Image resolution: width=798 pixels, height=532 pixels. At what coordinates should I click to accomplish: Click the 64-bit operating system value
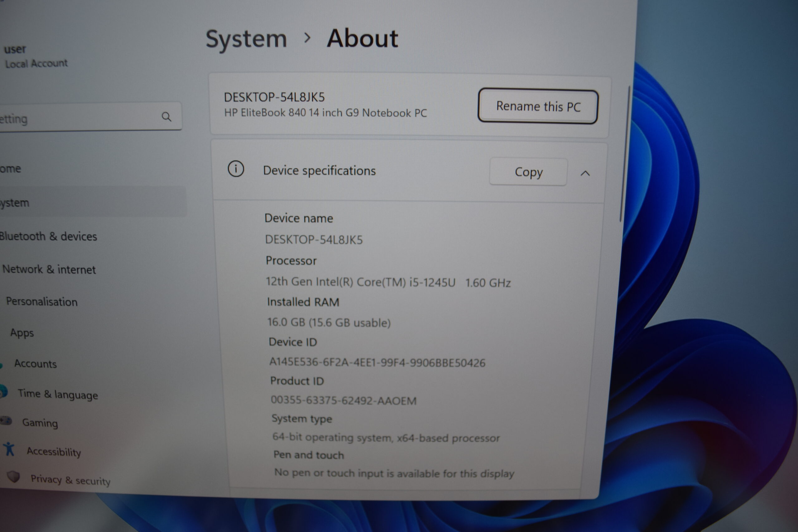[x=386, y=438]
